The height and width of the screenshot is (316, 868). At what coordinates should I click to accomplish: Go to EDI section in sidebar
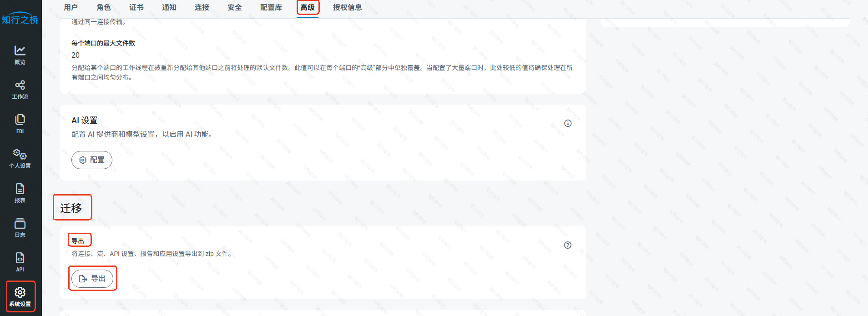click(20, 124)
